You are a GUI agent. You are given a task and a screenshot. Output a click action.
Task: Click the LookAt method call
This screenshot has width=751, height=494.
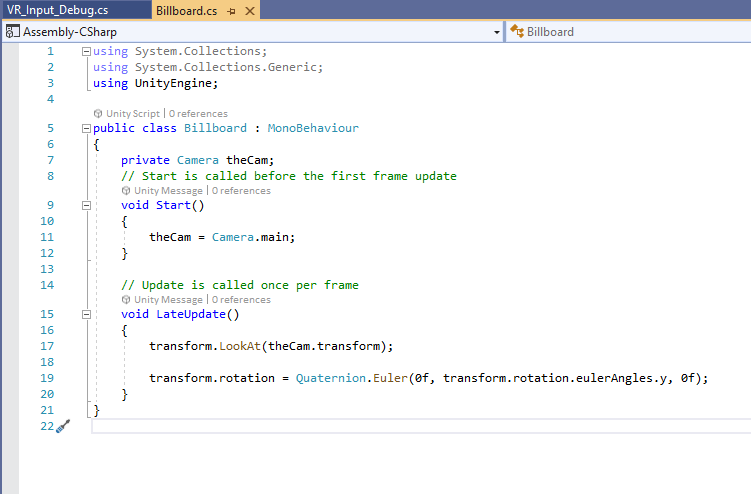click(240, 346)
